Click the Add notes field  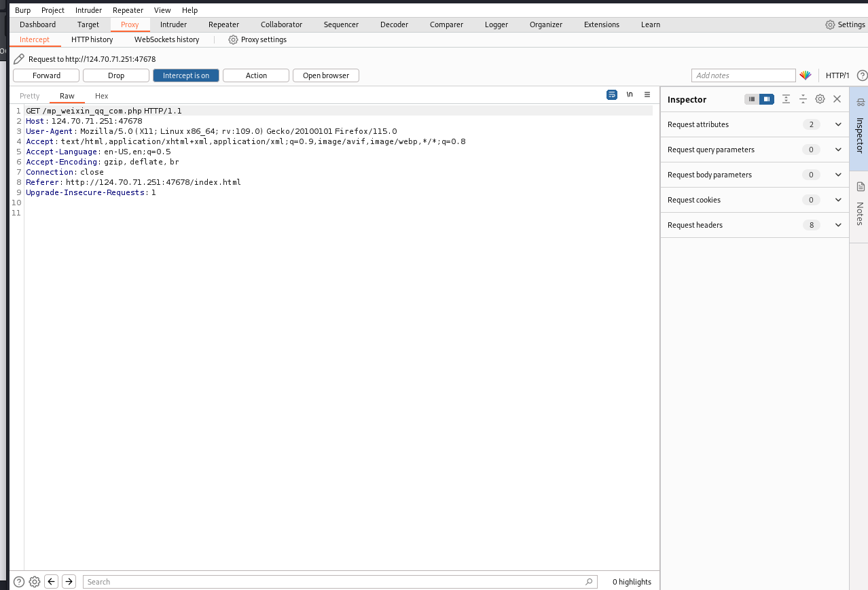pyautogui.click(x=743, y=75)
